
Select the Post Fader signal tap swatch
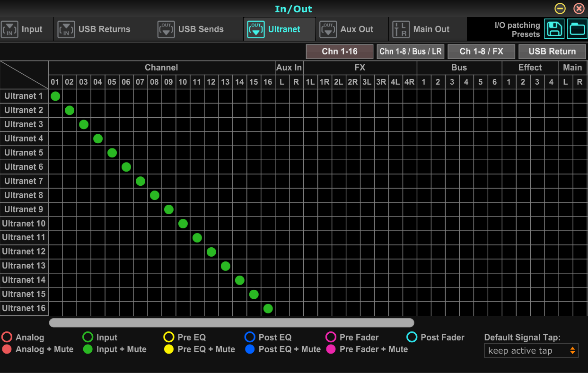412,337
